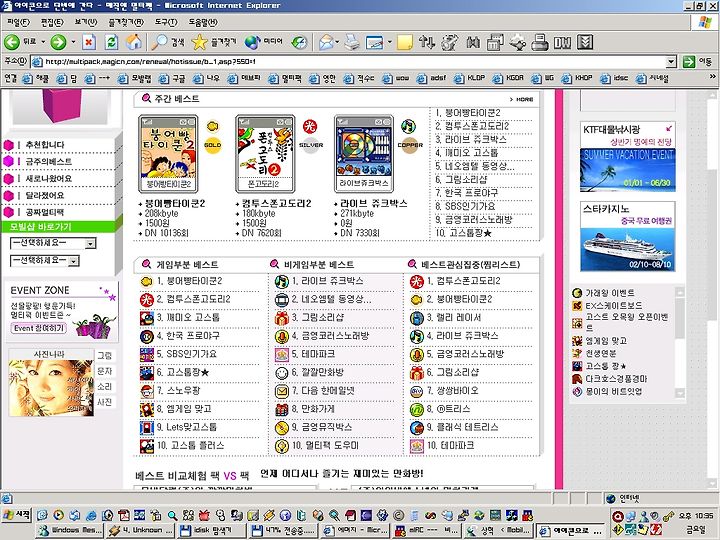Click the DW toolbar icon

tap(562, 42)
